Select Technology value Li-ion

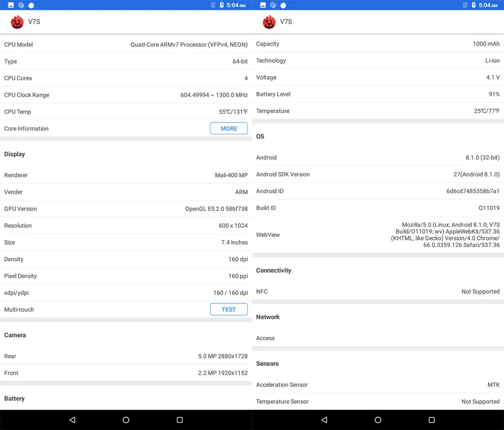492,60
